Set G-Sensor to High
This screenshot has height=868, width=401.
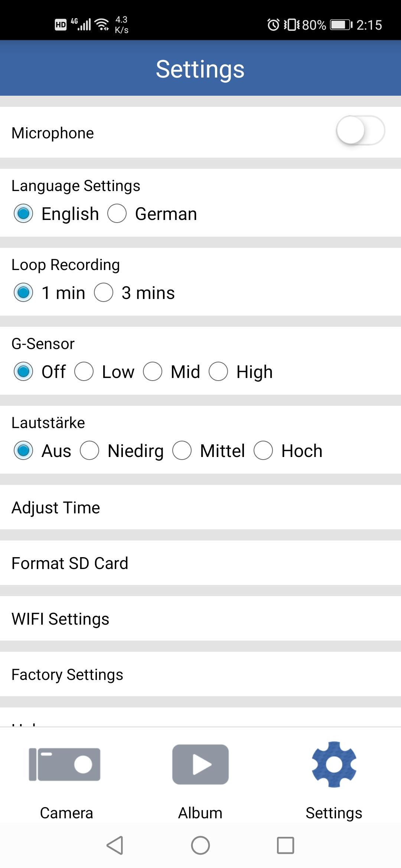[x=218, y=372]
